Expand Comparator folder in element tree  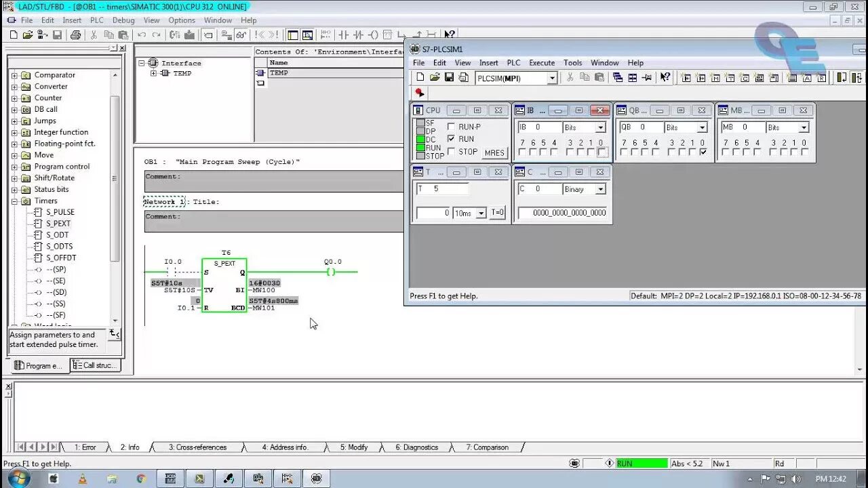click(x=14, y=75)
